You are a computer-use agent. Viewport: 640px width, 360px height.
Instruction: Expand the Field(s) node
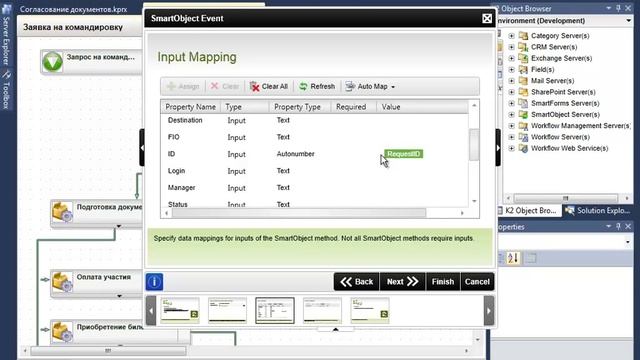tap(511, 69)
